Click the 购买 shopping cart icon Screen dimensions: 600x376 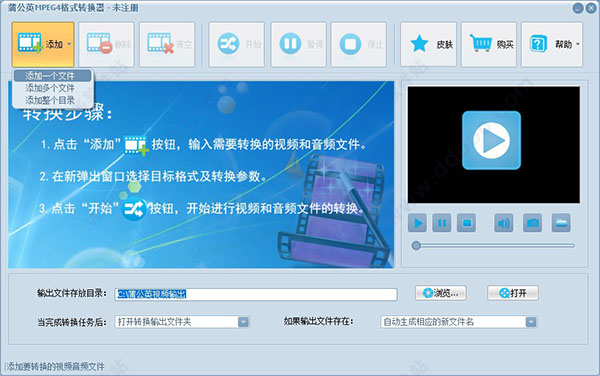tap(481, 43)
